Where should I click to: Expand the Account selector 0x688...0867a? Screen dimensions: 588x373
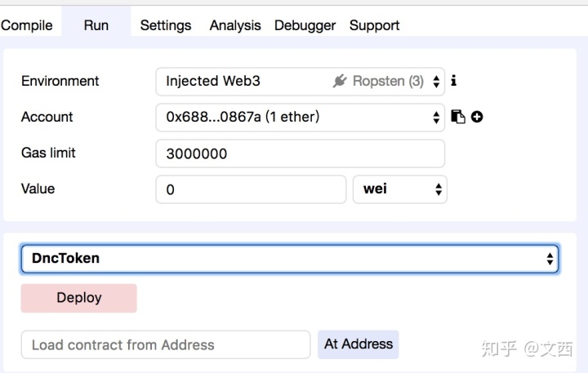[x=301, y=118]
